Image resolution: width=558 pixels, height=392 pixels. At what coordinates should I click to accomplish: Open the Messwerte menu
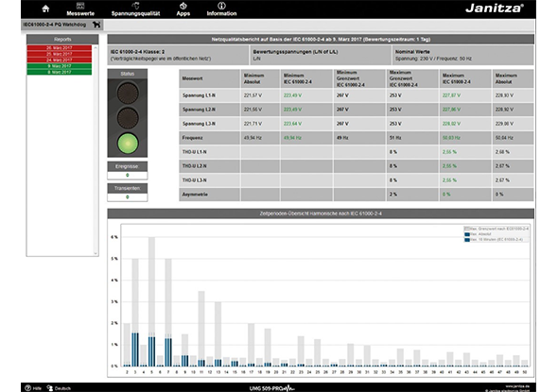pos(80,9)
